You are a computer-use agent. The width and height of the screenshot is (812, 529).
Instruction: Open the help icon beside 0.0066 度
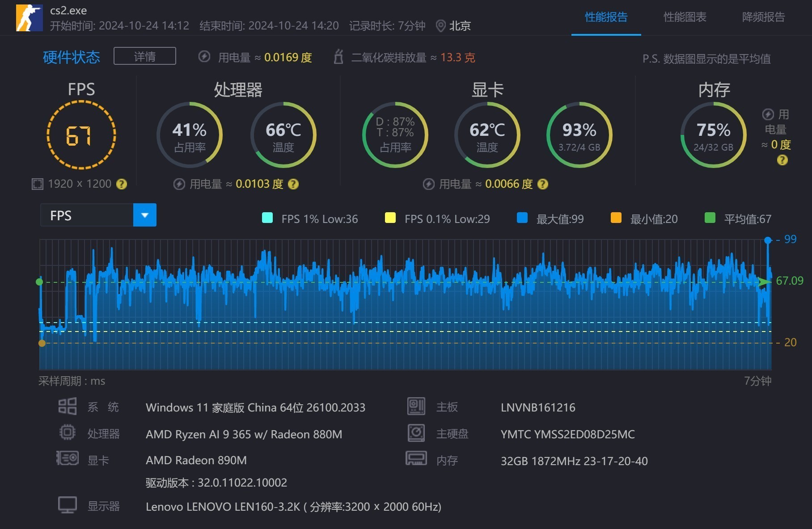[x=542, y=184]
